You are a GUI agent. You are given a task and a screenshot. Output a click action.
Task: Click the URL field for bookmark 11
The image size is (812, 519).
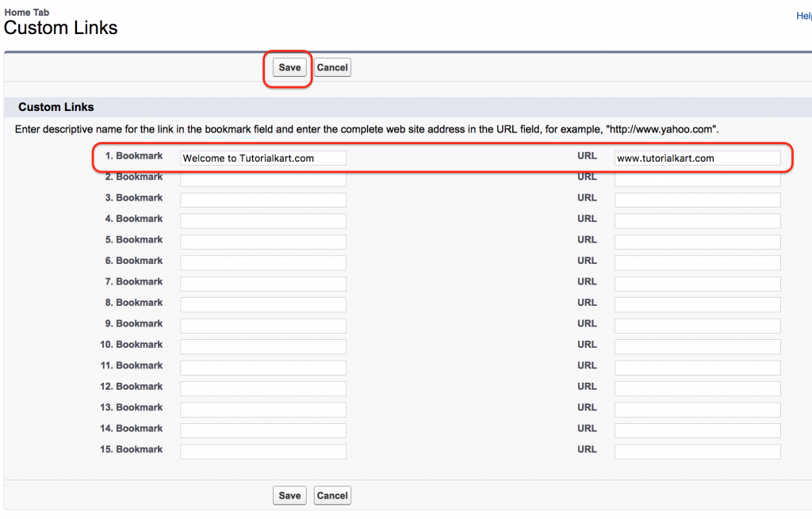coord(698,368)
